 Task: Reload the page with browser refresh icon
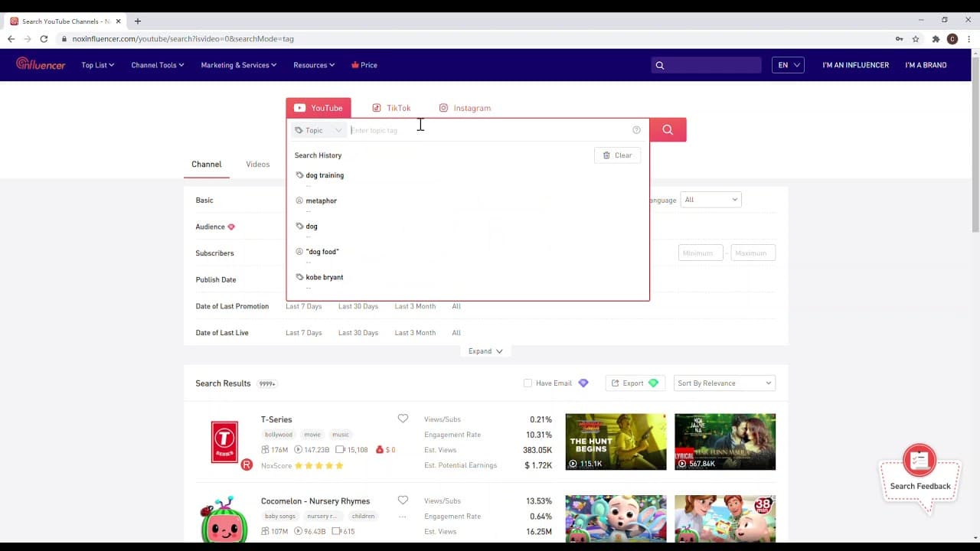click(44, 39)
